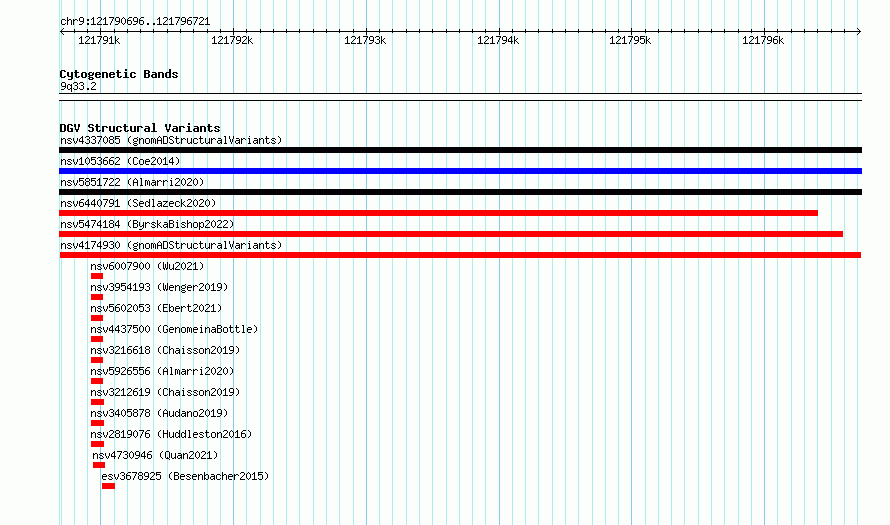Open the nsv5474184 (ByrskaBishop2022) label
The image size is (890, 525).
147,224
